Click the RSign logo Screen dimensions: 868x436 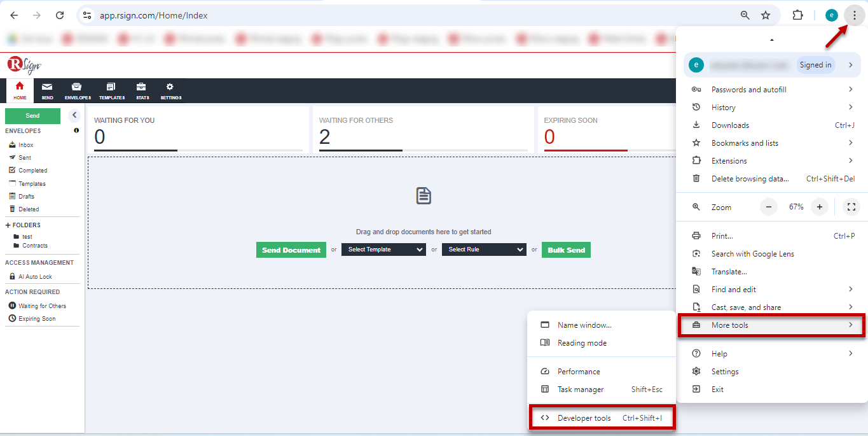(x=24, y=64)
